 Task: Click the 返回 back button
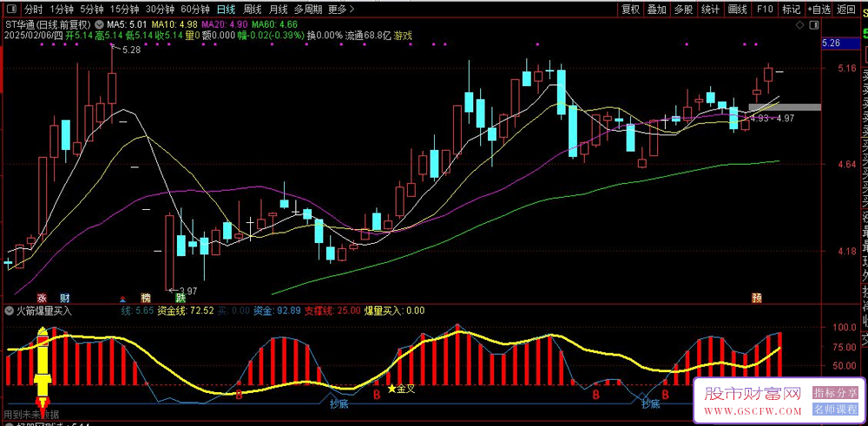point(845,9)
